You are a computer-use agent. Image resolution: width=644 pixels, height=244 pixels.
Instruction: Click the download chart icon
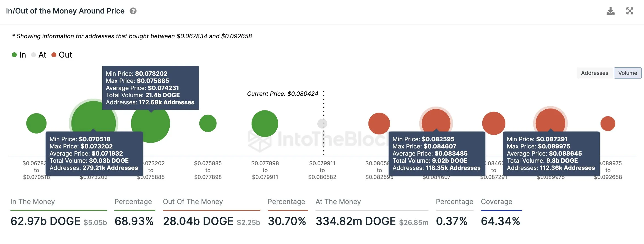pos(611,10)
